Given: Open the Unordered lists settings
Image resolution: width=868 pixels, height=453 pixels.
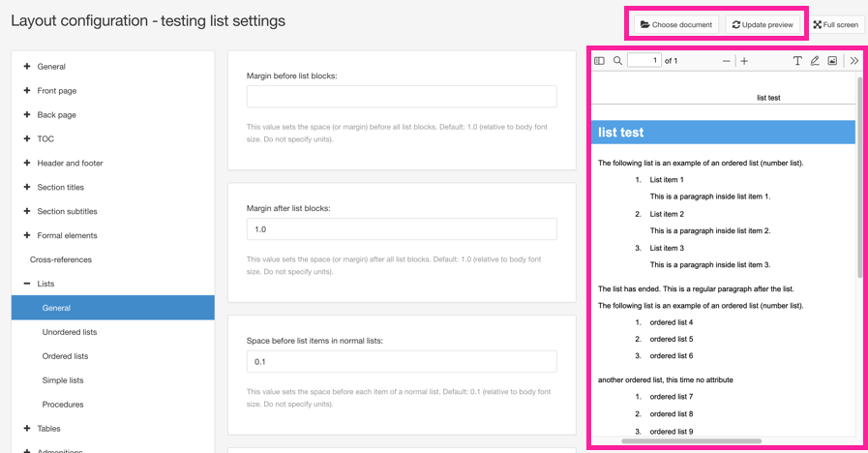Looking at the screenshot, I should click(x=70, y=332).
